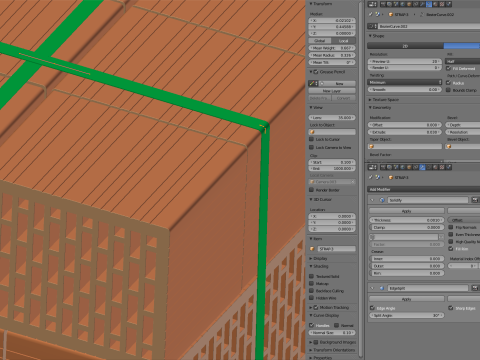Toggle pin icon in upper properties breadcrumb
The height and width of the screenshot is (360, 480).
pyautogui.click(x=371, y=14)
